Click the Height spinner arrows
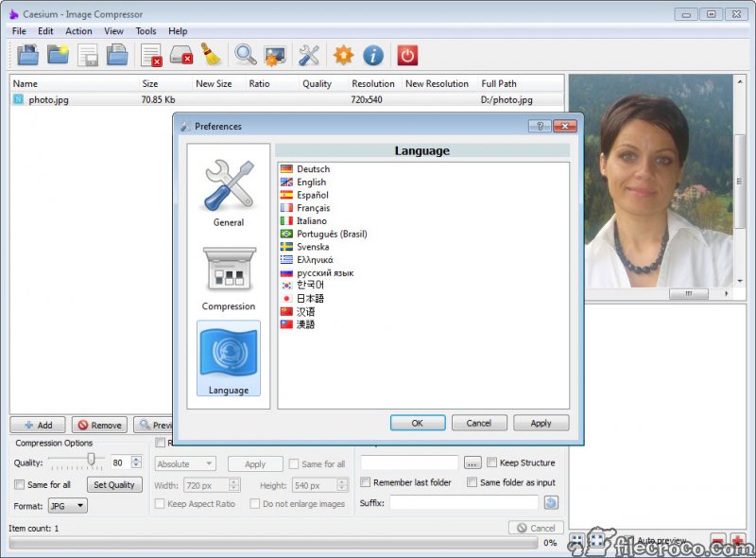 pos(342,485)
